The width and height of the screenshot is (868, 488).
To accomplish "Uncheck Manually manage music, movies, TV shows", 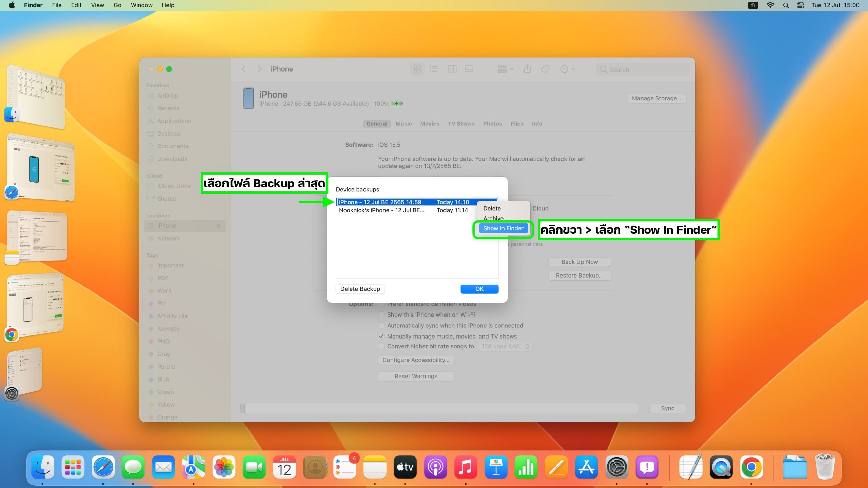I will pos(381,337).
